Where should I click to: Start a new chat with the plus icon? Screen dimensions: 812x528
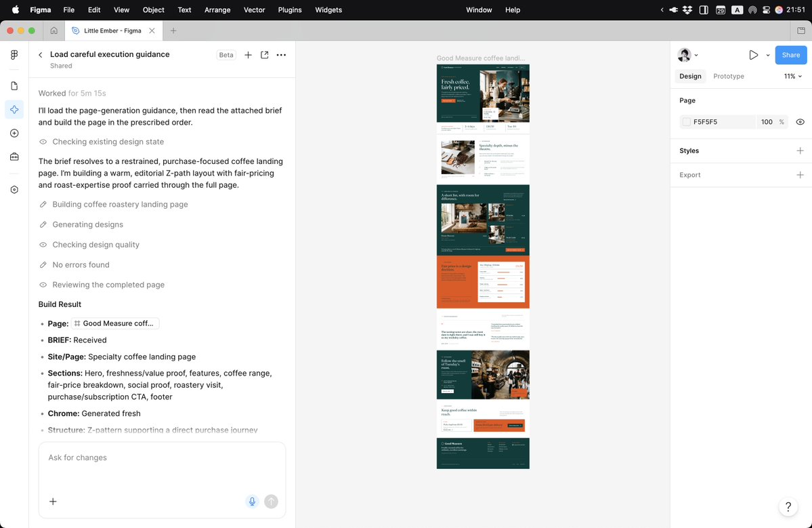pyautogui.click(x=248, y=55)
